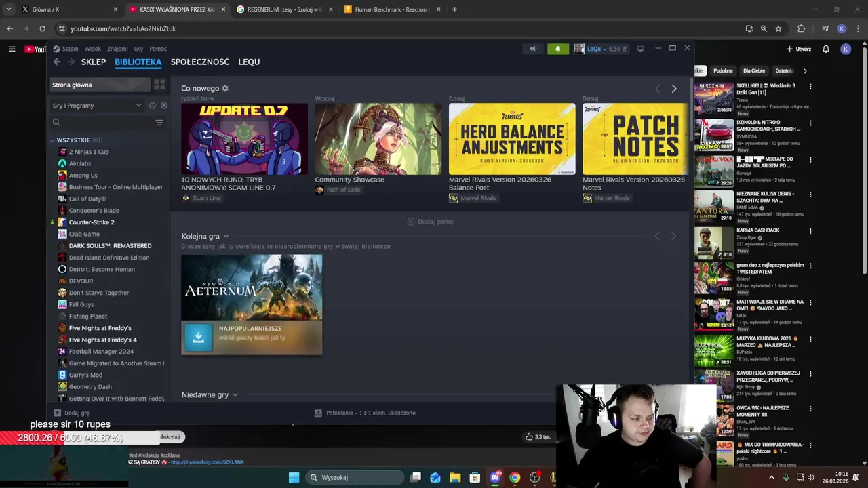The height and width of the screenshot is (488, 868).
Task: Open the Steam menu
Action: click(70, 49)
